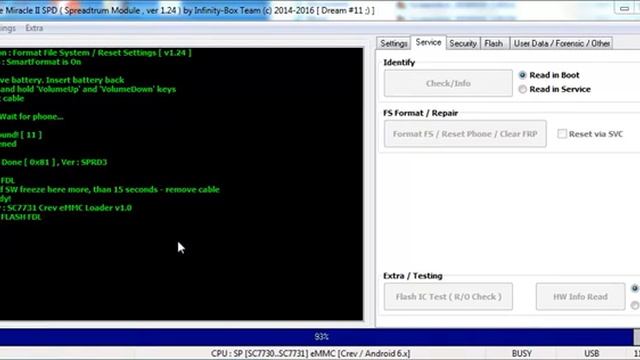
Task: Click the Check/Info button
Action: point(448,83)
